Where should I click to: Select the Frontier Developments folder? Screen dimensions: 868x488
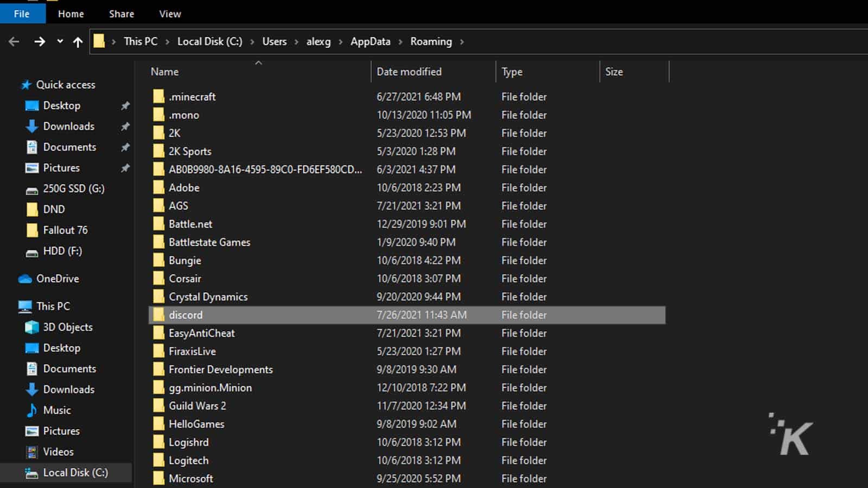pos(221,369)
